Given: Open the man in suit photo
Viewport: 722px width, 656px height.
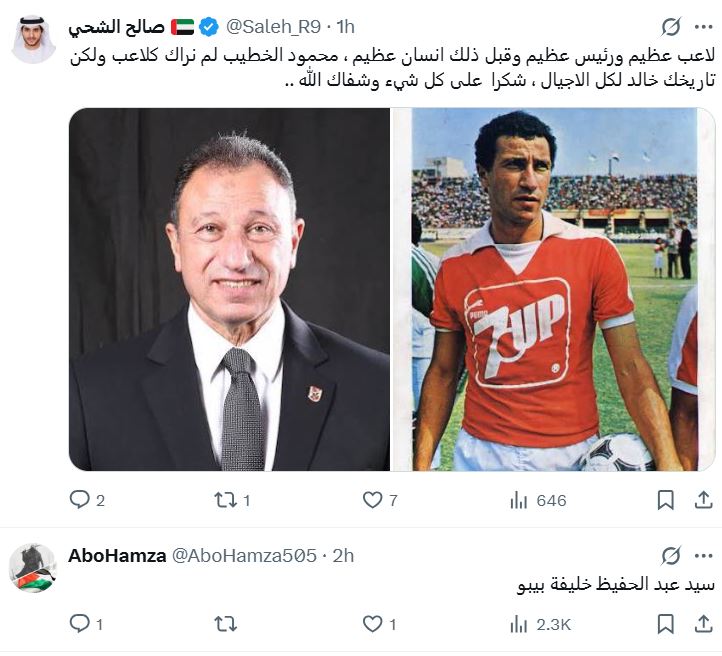Looking at the screenshot, I should point(229,289).
